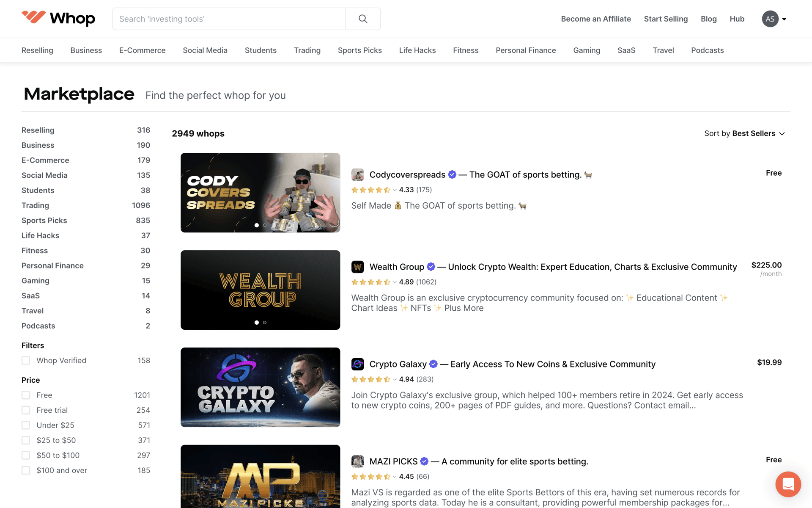Open the Cody Covers Spreads thumbnail

260,193
